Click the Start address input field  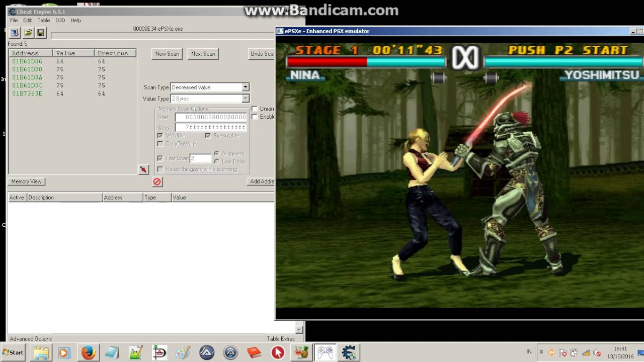tap(211, 117)
